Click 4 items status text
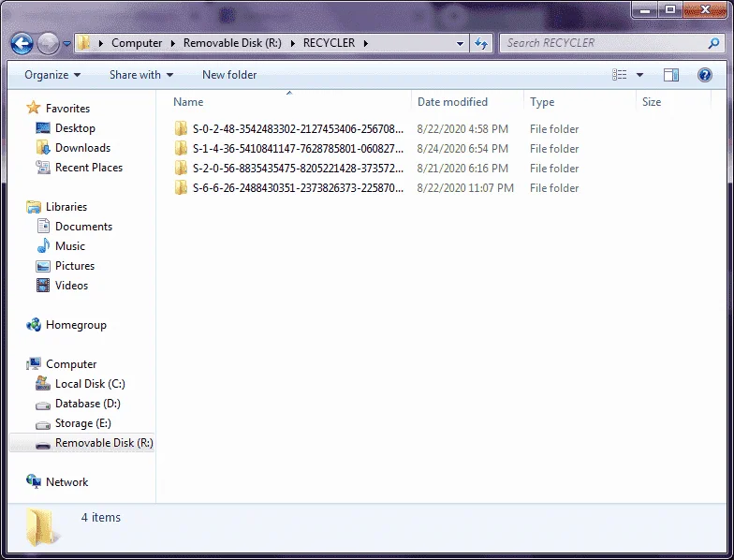The width and height of the screenshot is (734, 560). pos(101,517)
